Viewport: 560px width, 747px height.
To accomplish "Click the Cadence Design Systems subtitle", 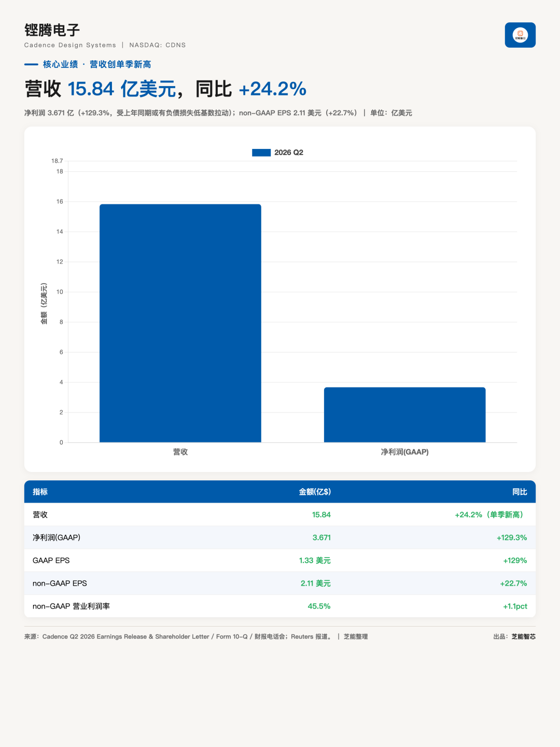I will (x=70, y=45).
